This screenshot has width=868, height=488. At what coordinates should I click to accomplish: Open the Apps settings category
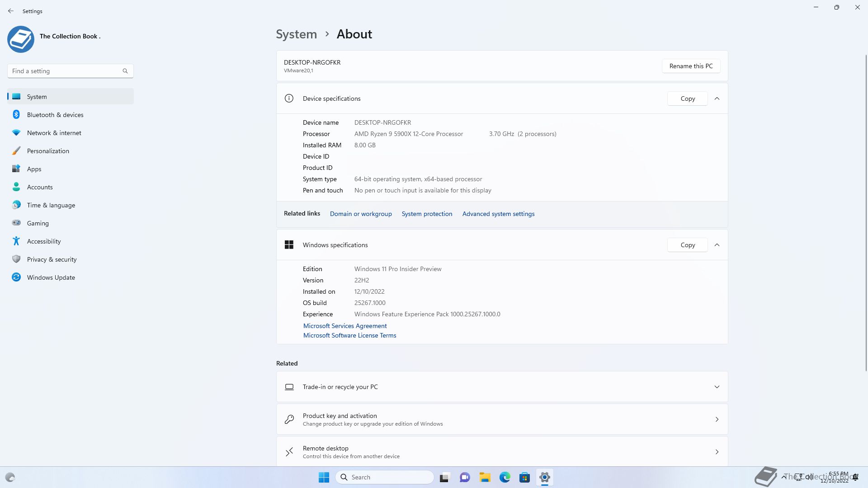(71, 169)
